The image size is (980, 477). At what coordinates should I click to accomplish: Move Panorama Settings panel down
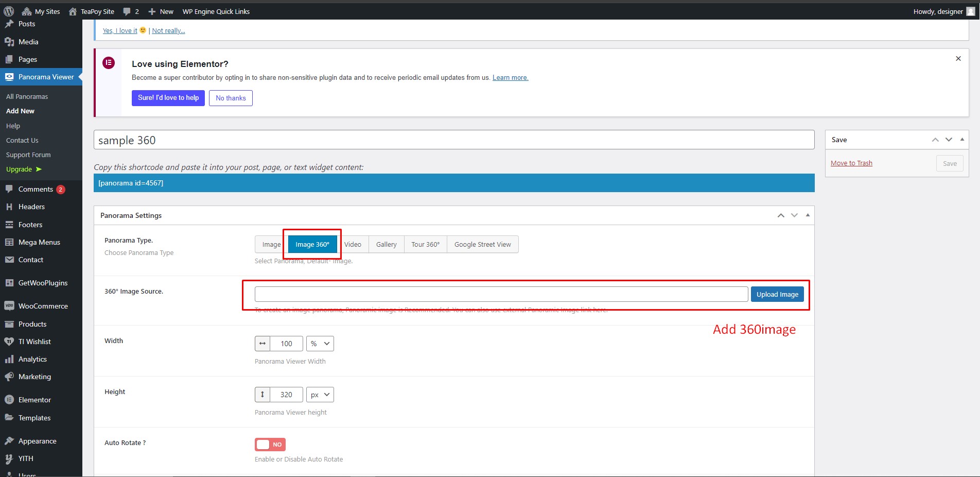click(x=794, y=215)
